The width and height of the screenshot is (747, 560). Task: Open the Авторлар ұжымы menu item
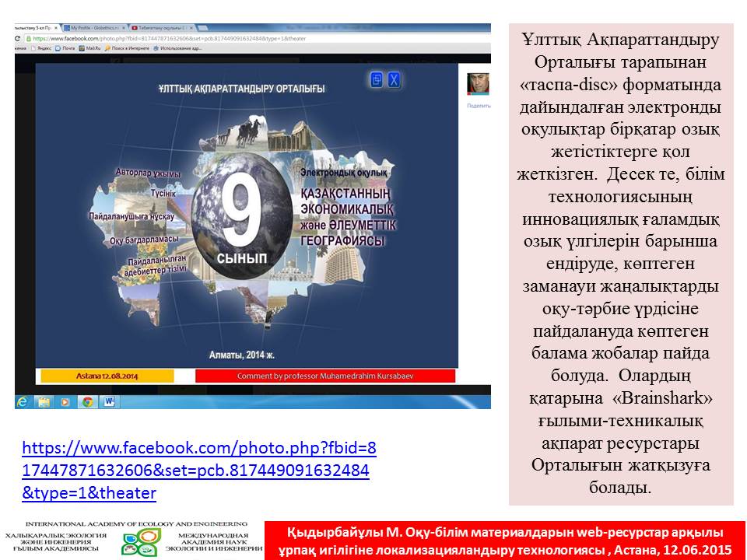pyautogui.click(x=148, y=173)
